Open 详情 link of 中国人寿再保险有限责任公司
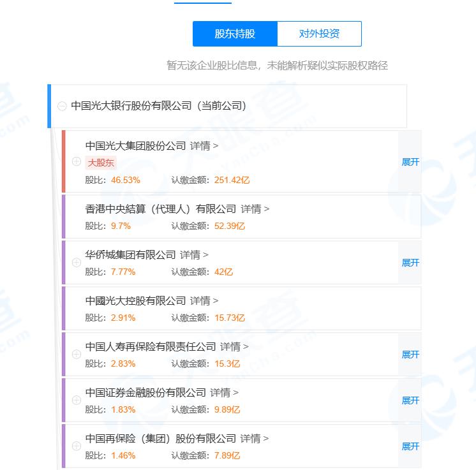 tap(234, 346)
